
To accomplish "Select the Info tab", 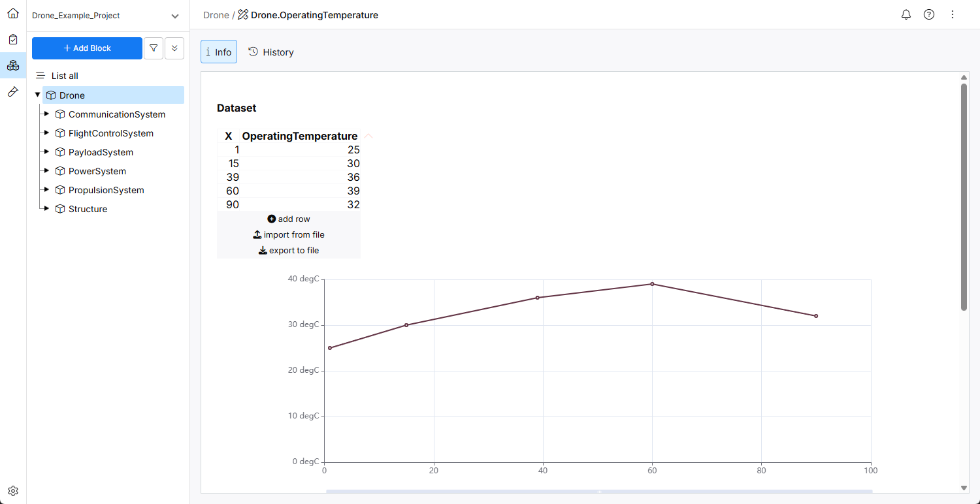I will pyautogui.click(x=219, y=52).
